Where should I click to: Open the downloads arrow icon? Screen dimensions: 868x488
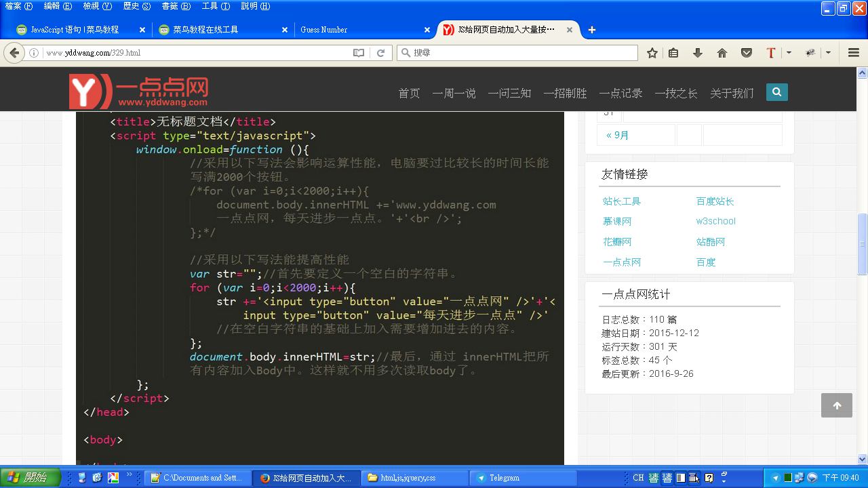point(697,53)
